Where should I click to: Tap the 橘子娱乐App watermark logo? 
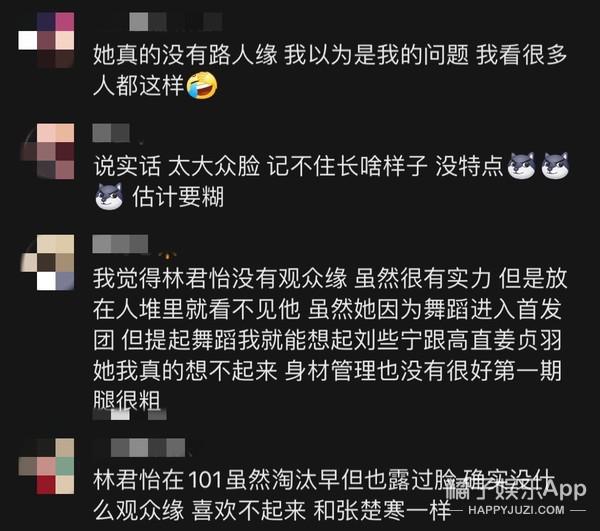(x=515, y=489)
